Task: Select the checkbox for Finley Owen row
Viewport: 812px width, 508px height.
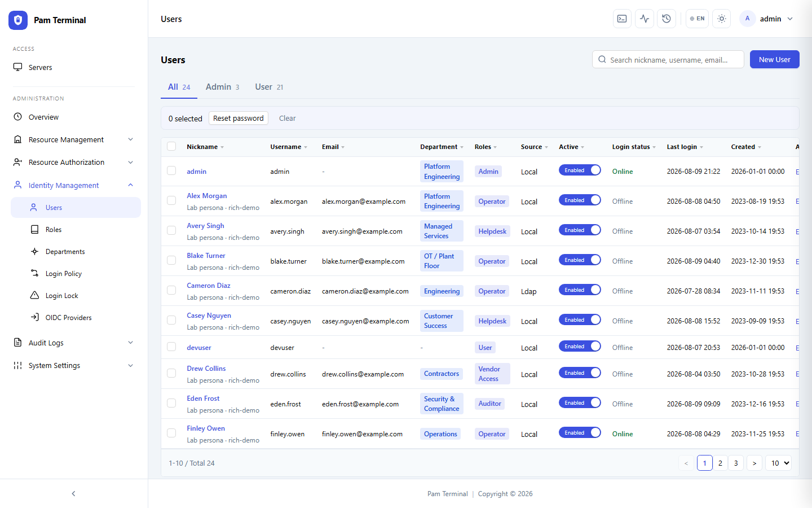Action: 171,433
